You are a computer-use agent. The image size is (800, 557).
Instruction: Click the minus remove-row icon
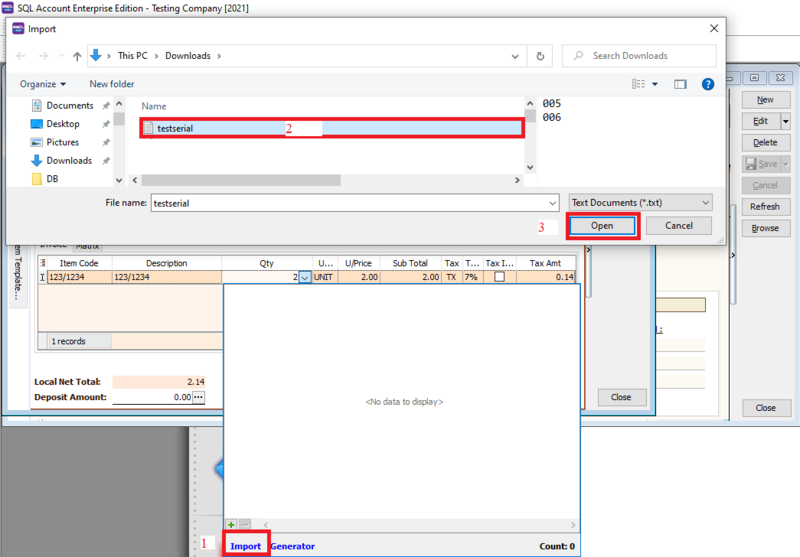[245, 524]
